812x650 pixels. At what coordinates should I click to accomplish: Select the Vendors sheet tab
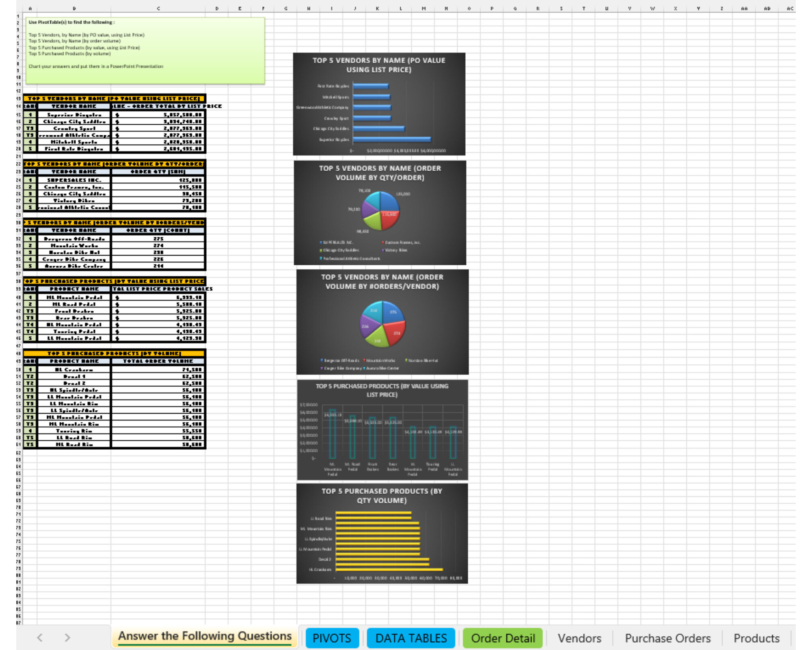click(x=579, y=638)
